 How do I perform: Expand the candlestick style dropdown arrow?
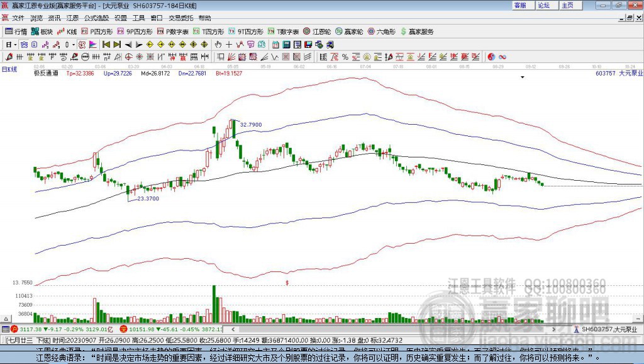pyautogui.click(x=74, y=45)
